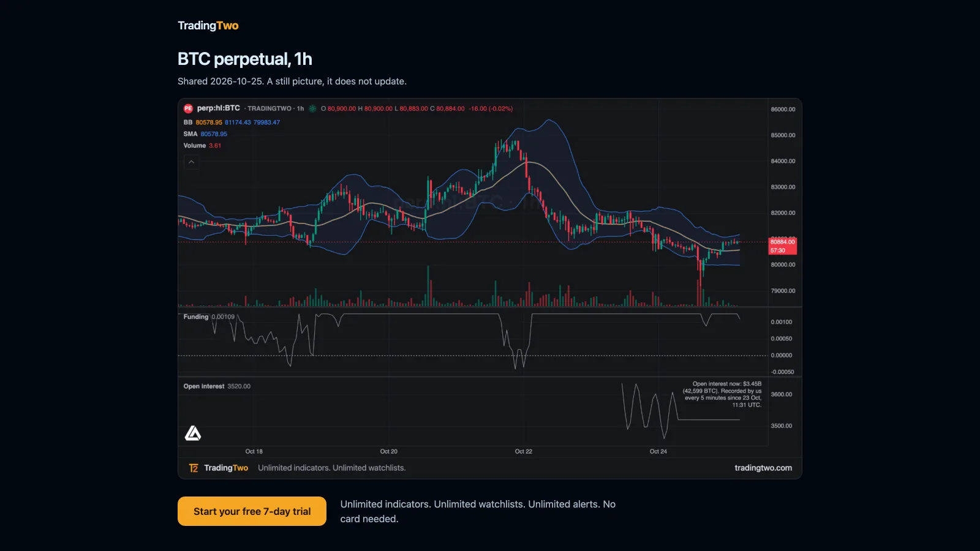The image size is (980, 551).
Task: Click the T2 logo icon in chart footer
Action: click(x=194, y=468)
